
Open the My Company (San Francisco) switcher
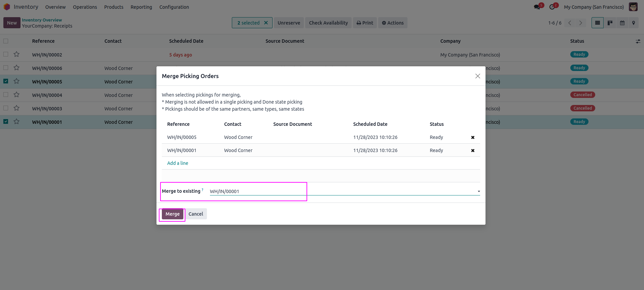coord(594,7)
